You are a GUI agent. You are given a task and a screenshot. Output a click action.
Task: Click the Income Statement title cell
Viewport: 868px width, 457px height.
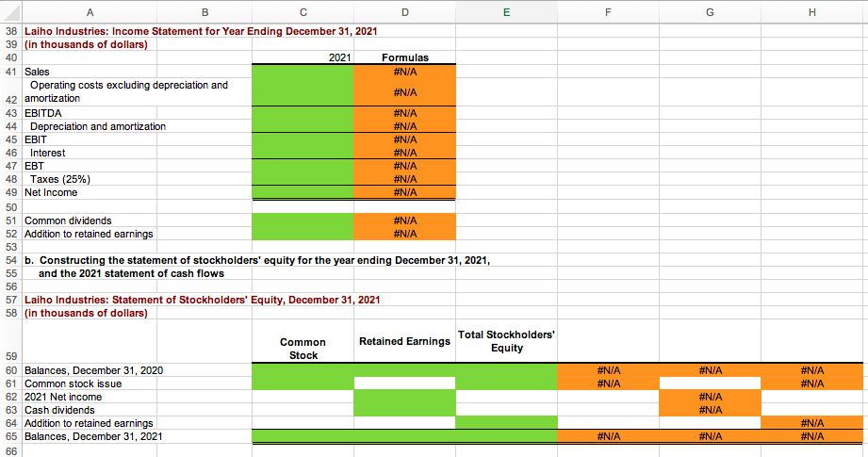point(201,31)
